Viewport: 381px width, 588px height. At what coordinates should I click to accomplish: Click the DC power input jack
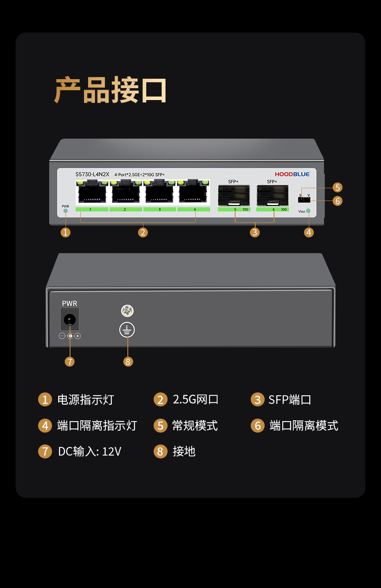pyautogui.click(x=70, y=319)
